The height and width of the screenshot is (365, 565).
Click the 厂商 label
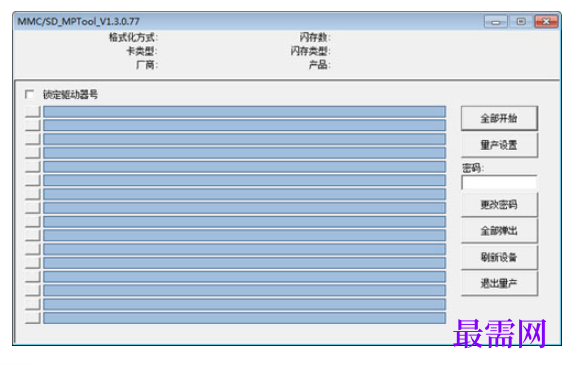click(147, 64)
